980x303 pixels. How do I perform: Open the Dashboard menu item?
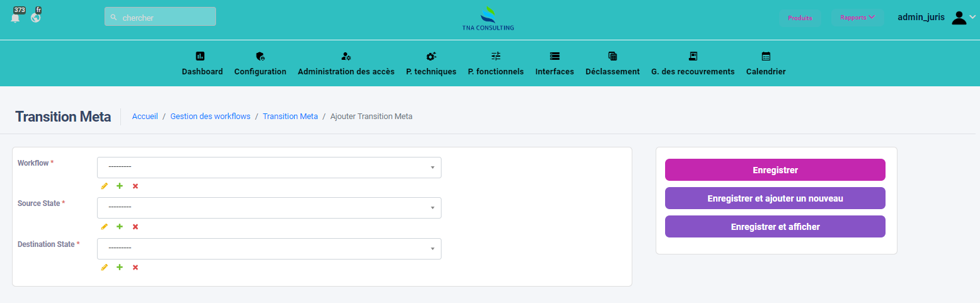point(202,64)
